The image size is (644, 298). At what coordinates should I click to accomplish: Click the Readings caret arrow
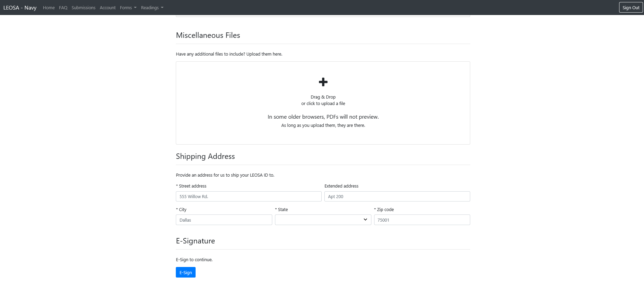tap(162, 8)
